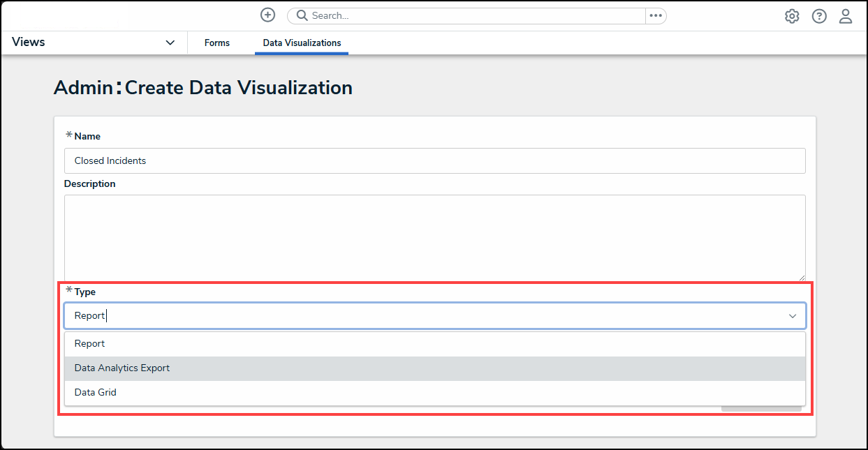Click the magnifying glass search icon
The width and height of the screenshot is (868, 450).
click(302, 15)
